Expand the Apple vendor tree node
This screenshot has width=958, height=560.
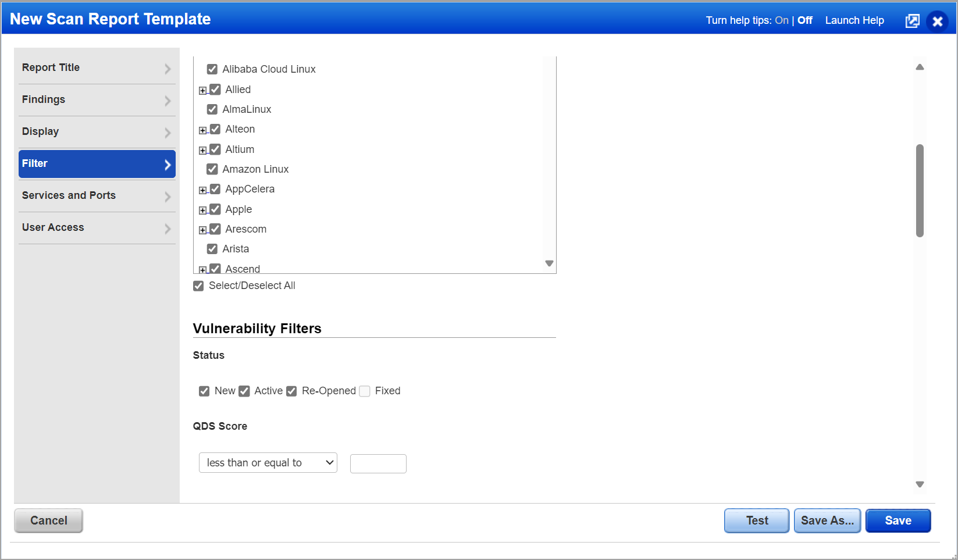pos(202,210)
